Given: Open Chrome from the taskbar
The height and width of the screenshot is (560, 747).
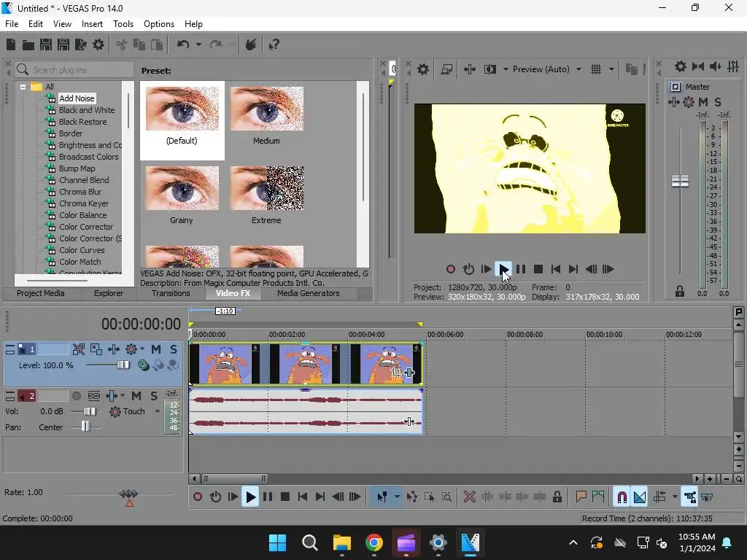Looking at the screenshot, I should point(374,542).
